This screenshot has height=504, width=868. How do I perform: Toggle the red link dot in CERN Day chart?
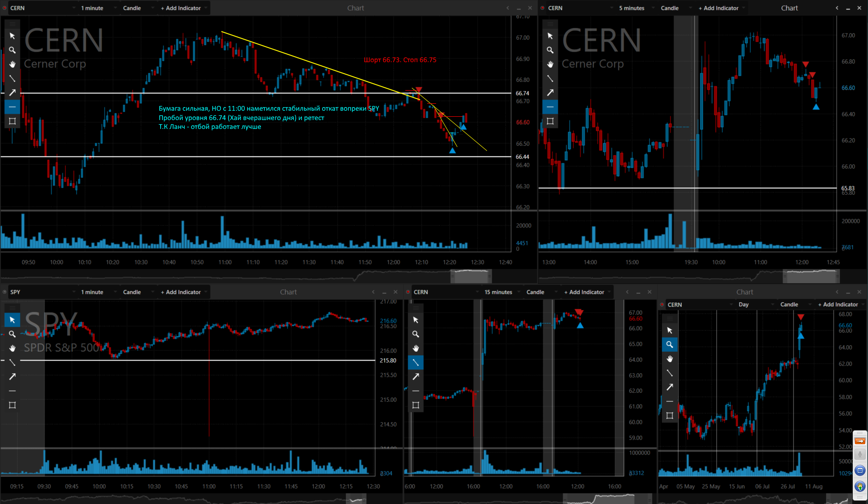[662, 305]
